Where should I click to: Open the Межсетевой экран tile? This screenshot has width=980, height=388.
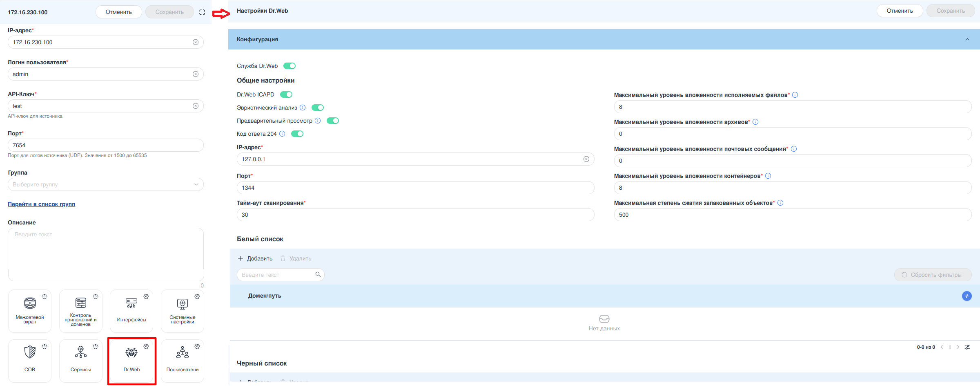(x=30, y=311)
